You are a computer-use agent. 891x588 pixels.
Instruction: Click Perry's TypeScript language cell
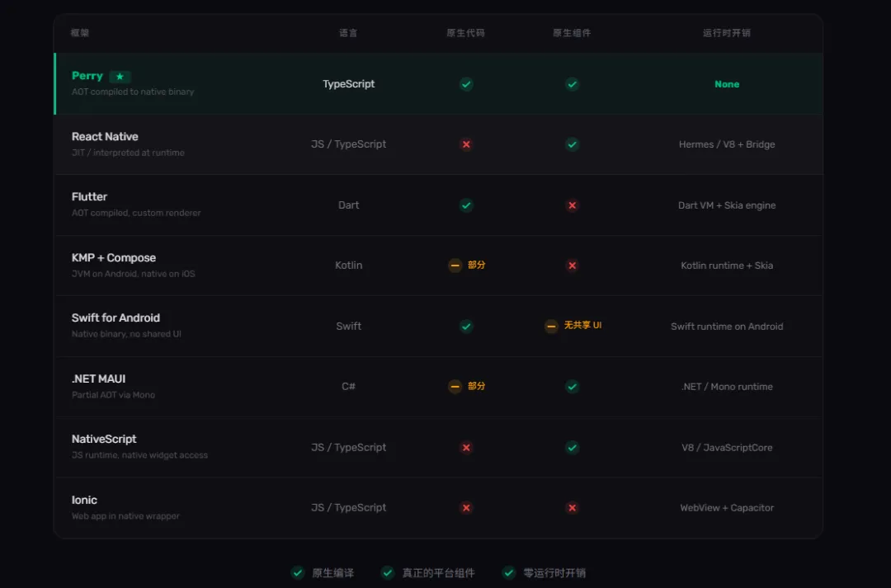348,84
